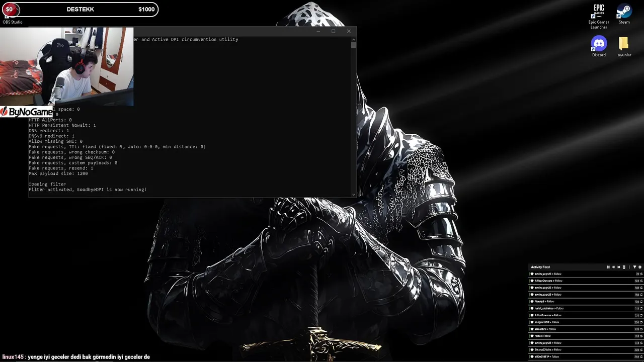The image size is (644, 362).
Task: Replay the ezogrend08 follow alert
Action: [x=641, y=322]
